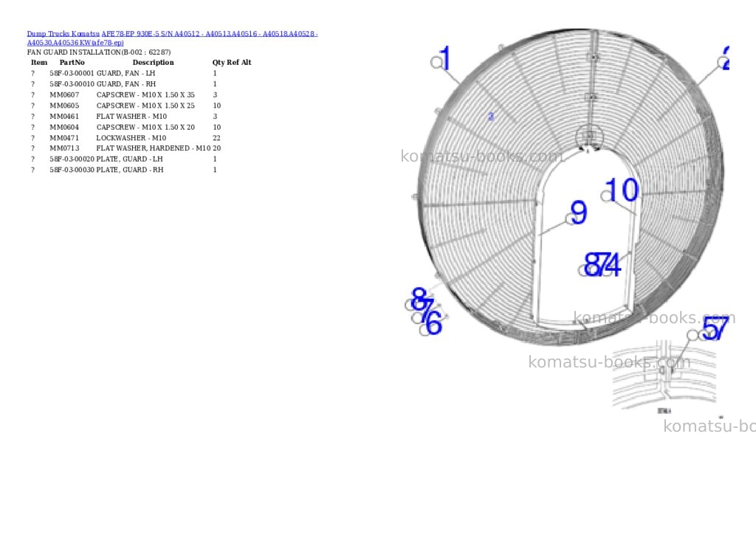Click the "Item" column header
The width and height of the screenshot is (756, 535).
[x=39, y=62]
